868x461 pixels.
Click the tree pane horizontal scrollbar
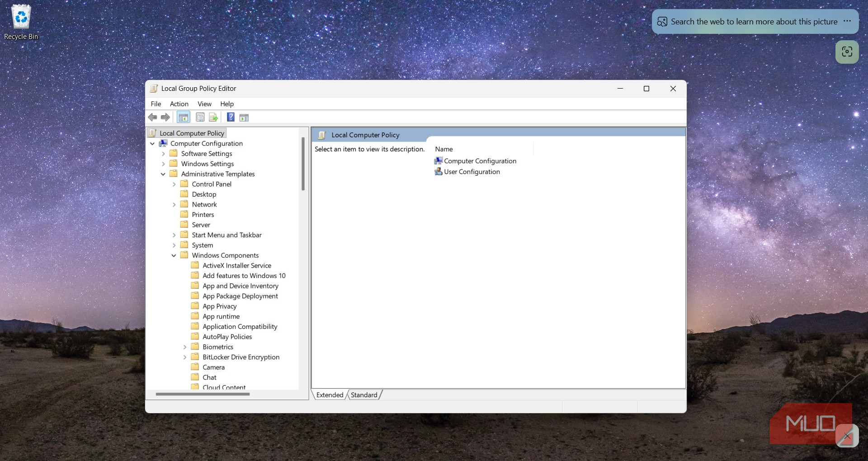coord(203,394)
